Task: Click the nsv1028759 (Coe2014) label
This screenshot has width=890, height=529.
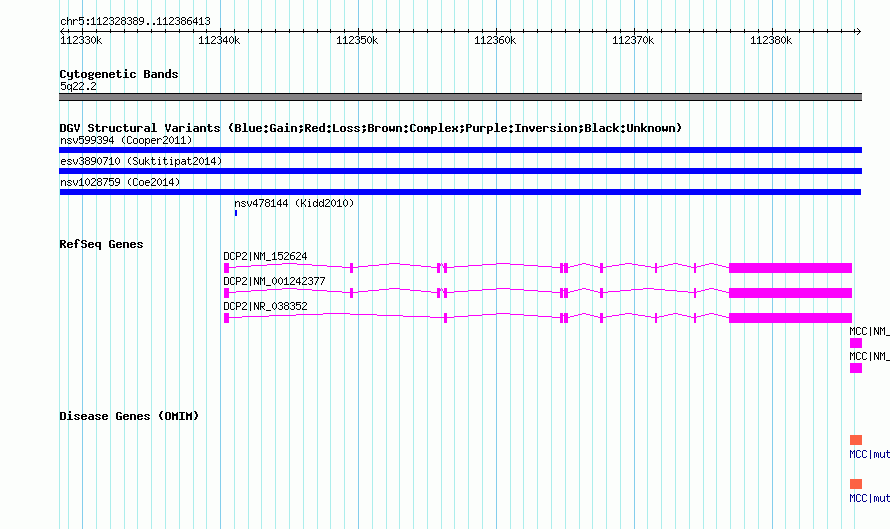Action: point(120,182)
